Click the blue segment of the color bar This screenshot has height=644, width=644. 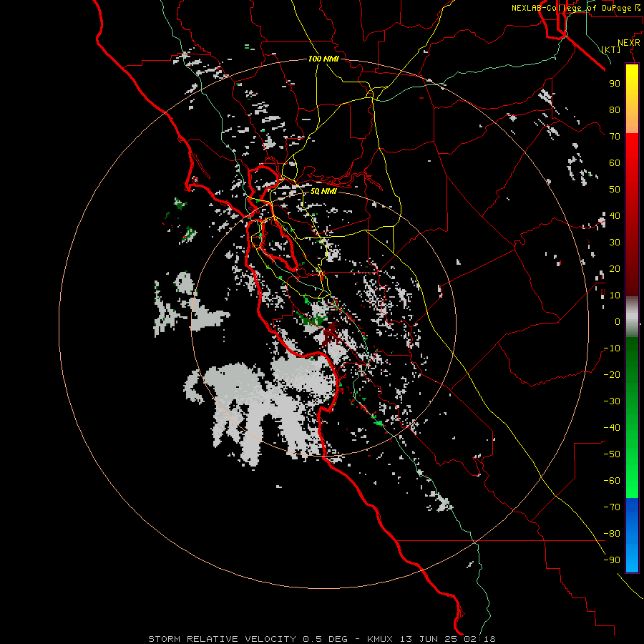(x=632, y=535)
